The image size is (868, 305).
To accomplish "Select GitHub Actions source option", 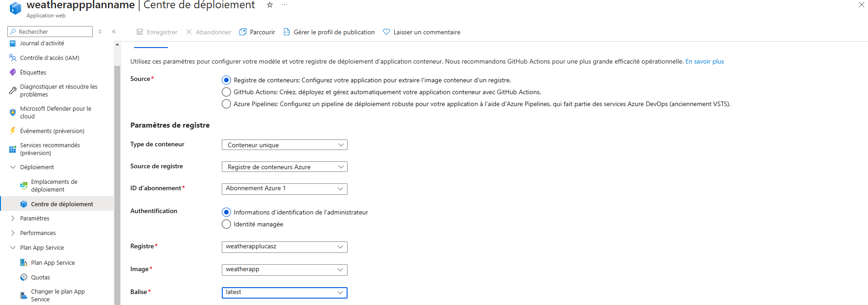I will point(226,92).
